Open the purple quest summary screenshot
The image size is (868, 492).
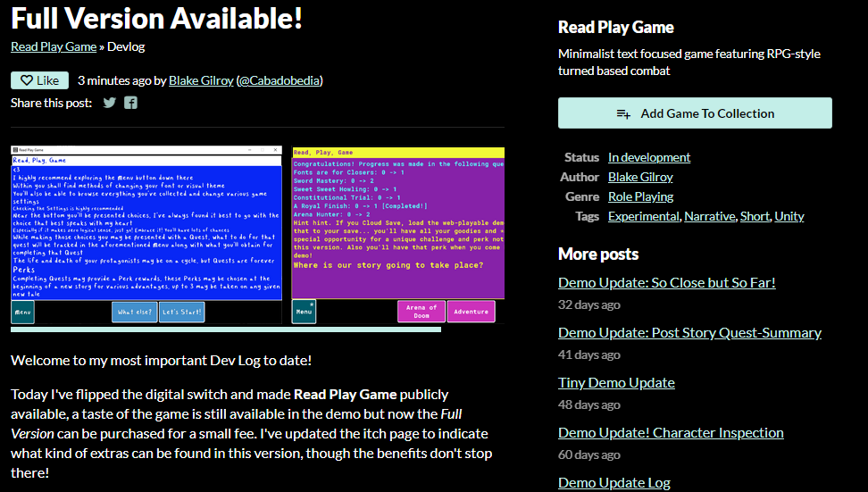(398, 235)
